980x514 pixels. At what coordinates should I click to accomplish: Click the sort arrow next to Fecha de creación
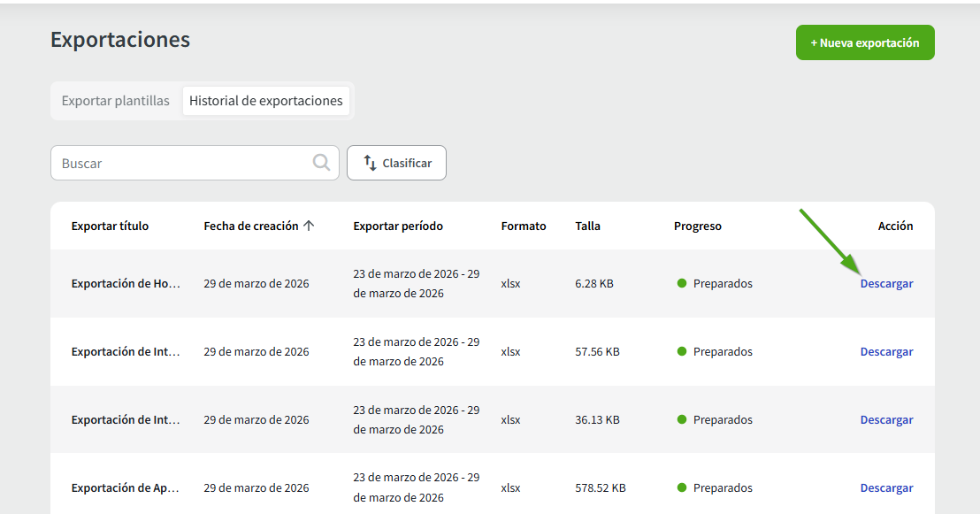point(309,226)
